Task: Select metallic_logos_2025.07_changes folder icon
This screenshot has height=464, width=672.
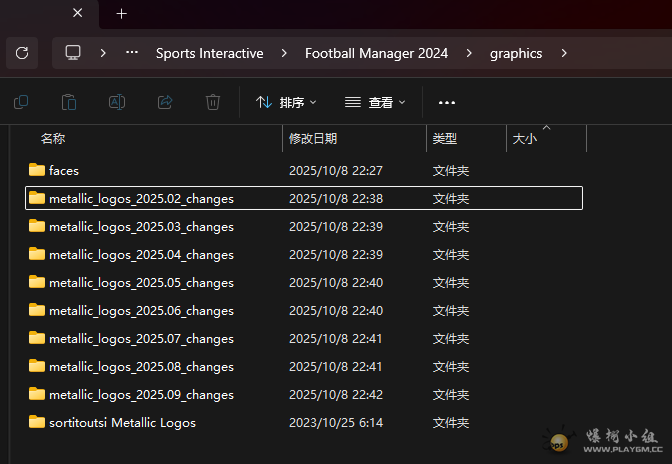Action: pyautogui.click(x=37, y=338)
